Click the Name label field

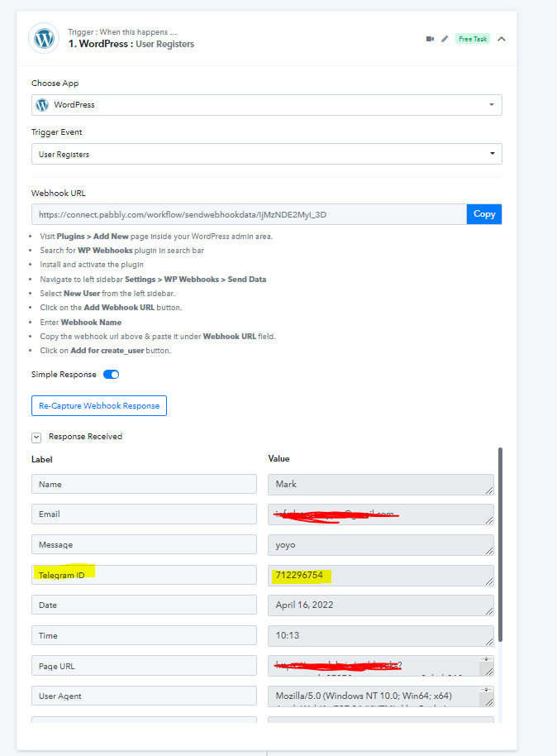click(144, 484)
